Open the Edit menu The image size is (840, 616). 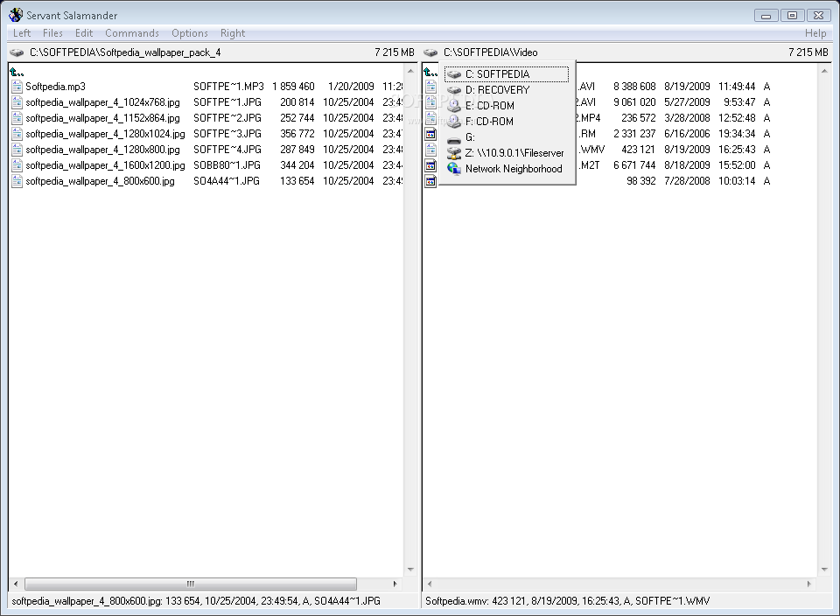[x=84, y=33]
